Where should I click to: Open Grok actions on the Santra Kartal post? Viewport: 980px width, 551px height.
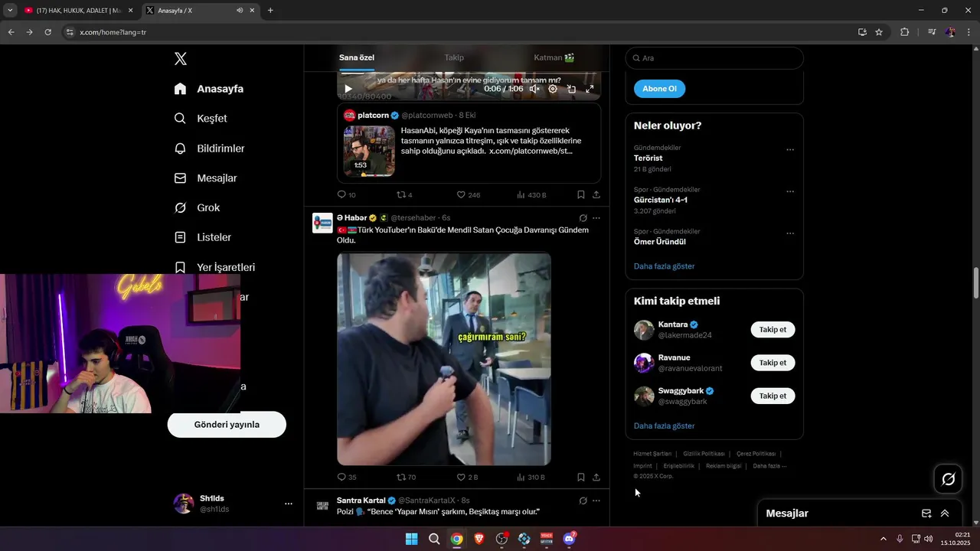[x=583, y=500]
